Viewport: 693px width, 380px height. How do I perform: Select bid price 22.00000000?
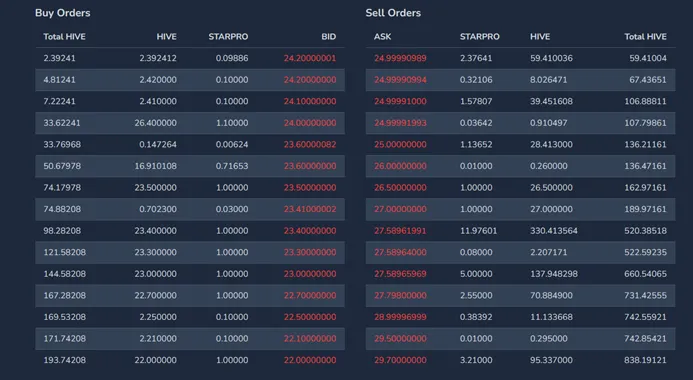[310, 361]
